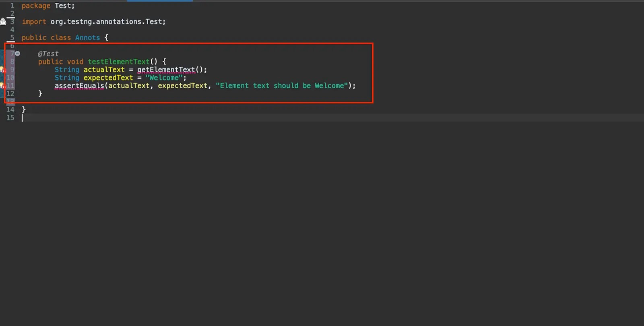644x326 pixels.
Task: Click the 'actualText' variable declaration on line 9
Action: click(104, 70)
